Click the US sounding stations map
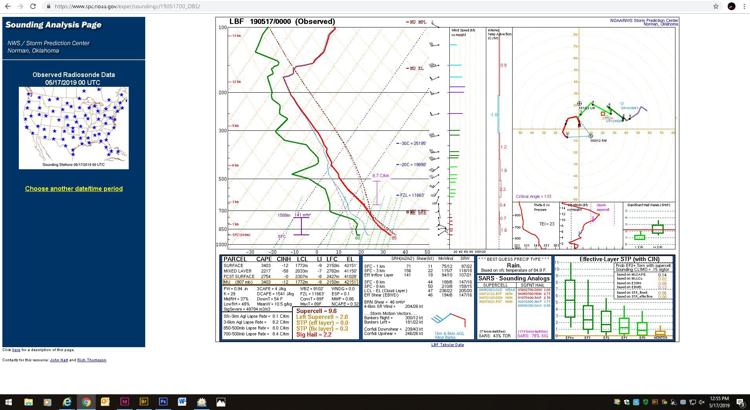The width and height of the screenshot is (750, 410). 74,128
